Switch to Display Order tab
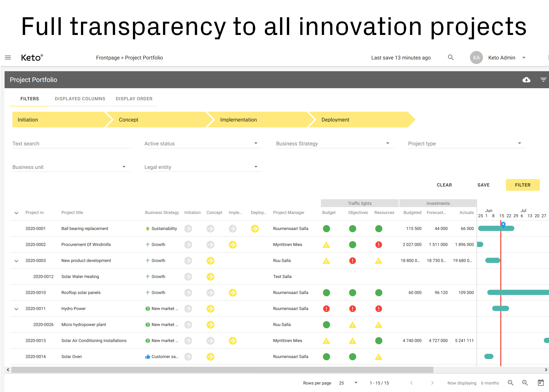This screenshot has height=392, width=549. [134, 99]
